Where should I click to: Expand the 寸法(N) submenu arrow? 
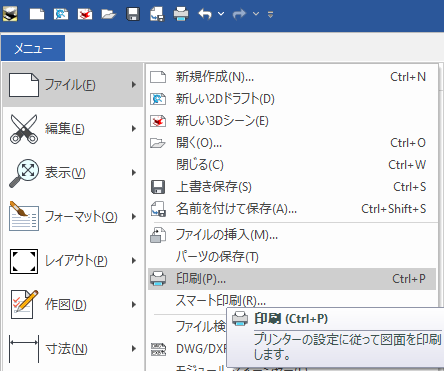point(134,349)
